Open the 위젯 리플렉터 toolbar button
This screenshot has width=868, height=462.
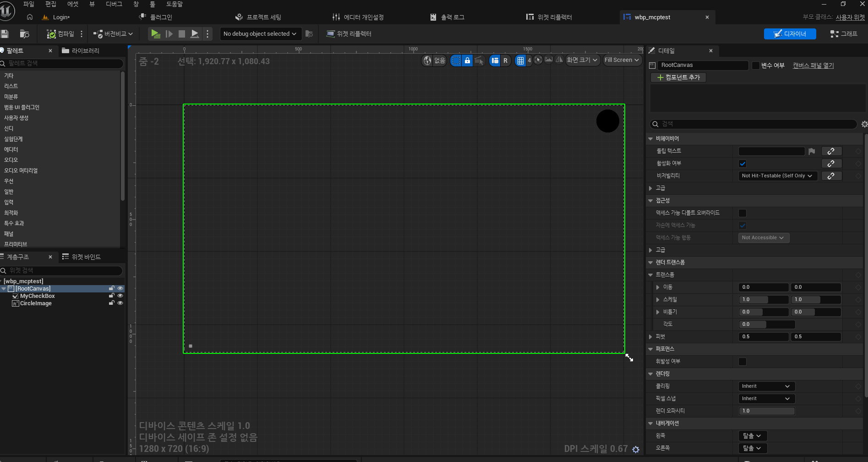[349, 34]
